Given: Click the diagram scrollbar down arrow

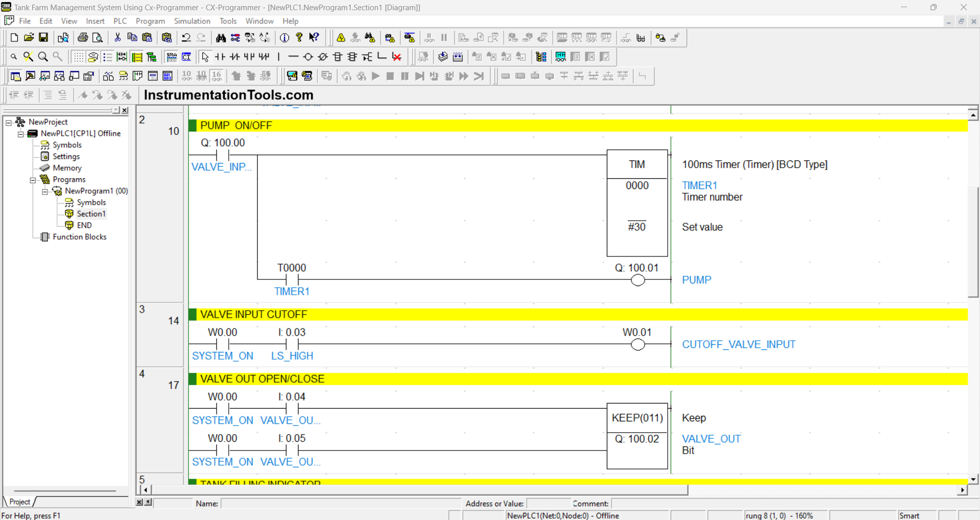Looking at the screenshot, I should tap(973, 479).
